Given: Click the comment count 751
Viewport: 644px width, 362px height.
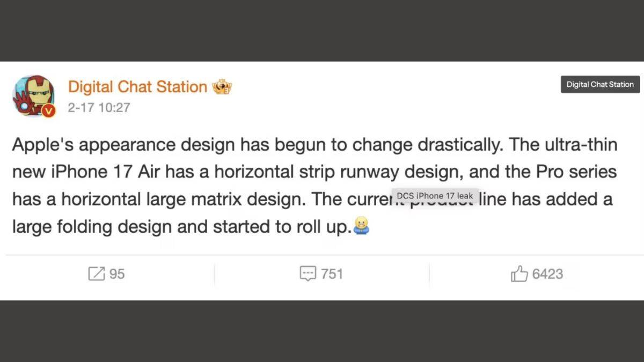Looking at the screenshot, I should [x=332, y=274].
